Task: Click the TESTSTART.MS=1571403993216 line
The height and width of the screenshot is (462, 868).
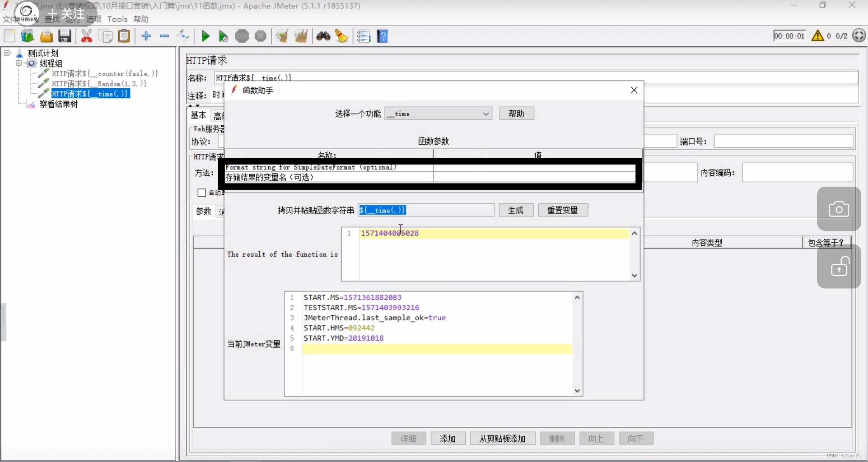Action: (362, 308)
